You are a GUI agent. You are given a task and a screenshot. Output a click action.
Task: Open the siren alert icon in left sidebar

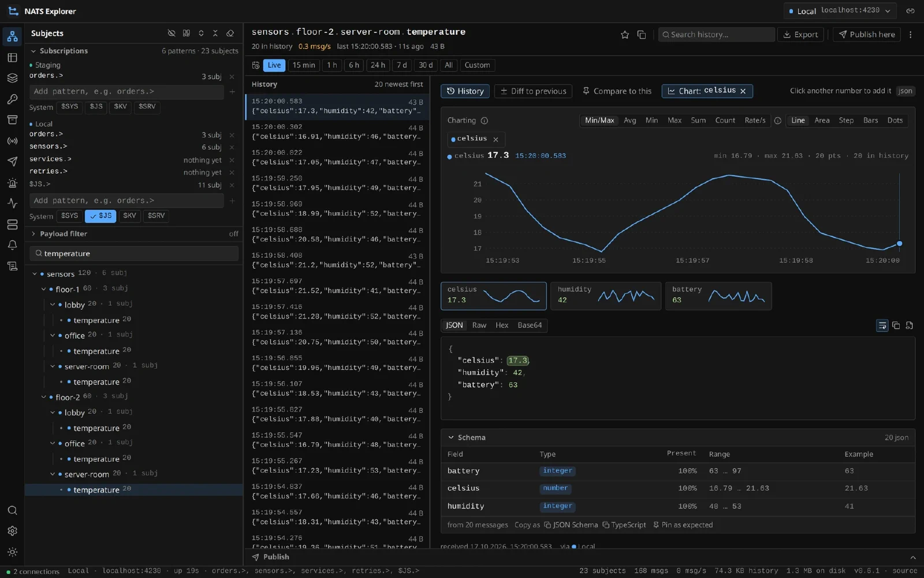point(12,183)
